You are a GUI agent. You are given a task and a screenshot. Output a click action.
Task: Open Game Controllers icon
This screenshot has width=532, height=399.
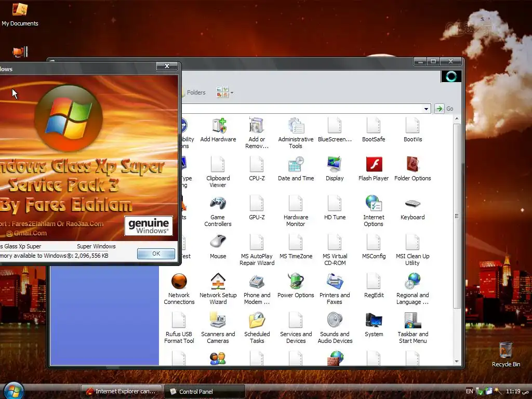tap(218, 211)
